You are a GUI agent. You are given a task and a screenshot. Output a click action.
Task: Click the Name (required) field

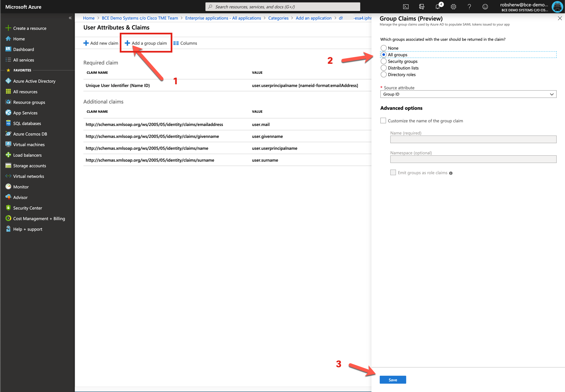473,139
